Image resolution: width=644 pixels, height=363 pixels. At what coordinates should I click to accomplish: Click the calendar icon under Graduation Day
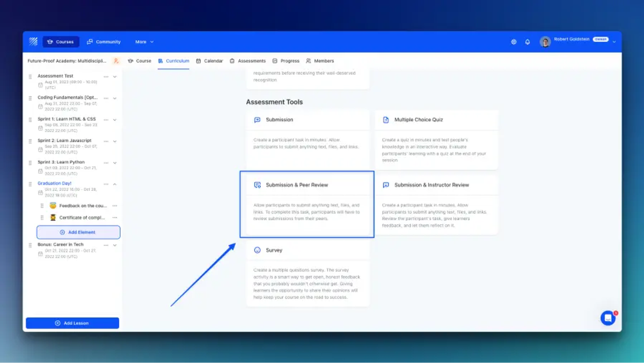pos(40,192)
